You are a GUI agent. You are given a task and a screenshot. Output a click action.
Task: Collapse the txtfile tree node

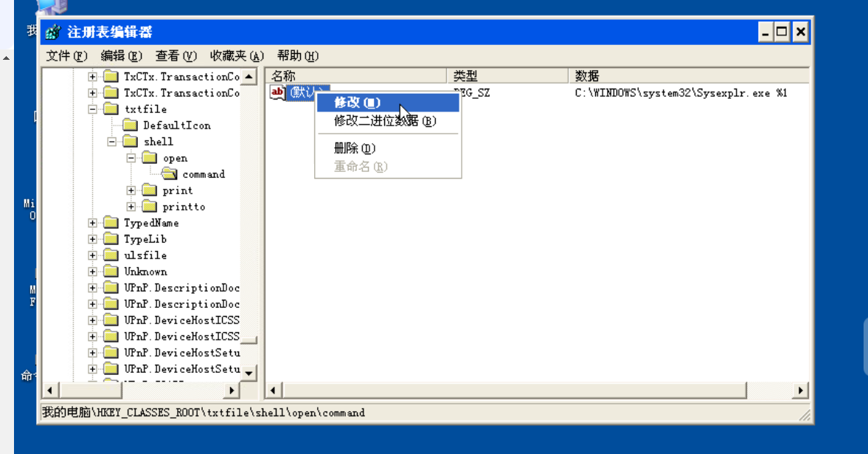(x=92, y=109)
